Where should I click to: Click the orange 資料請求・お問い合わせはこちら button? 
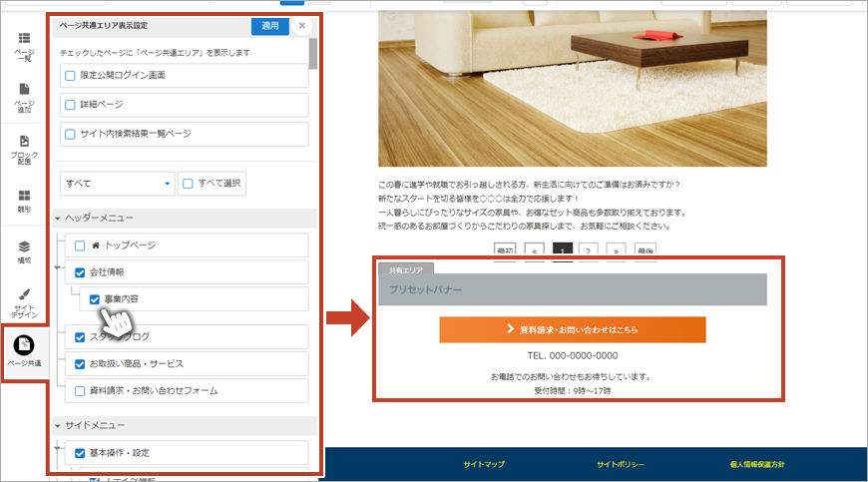572,329
